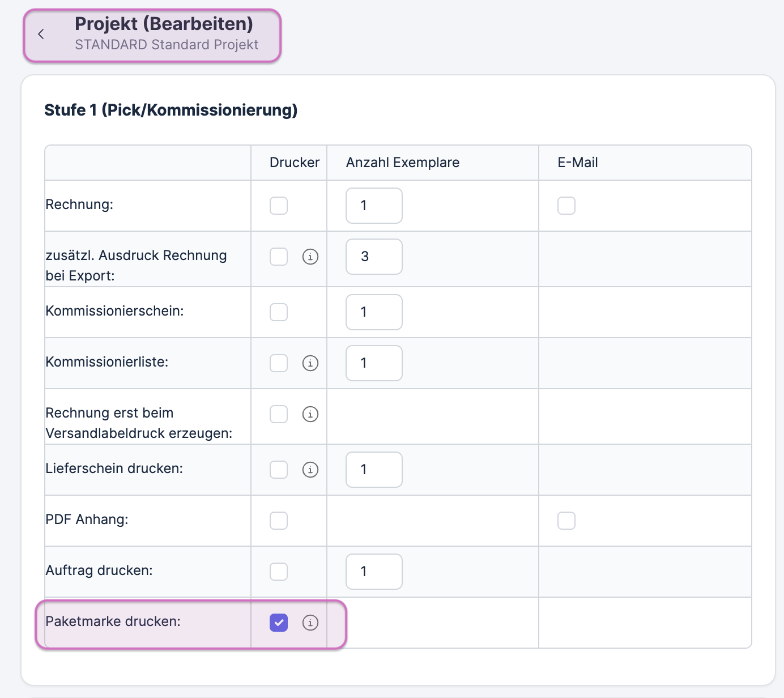Focus the copies field showing 3
Viewport: 784px width, 698px height.
pyautogui.click(x=374, y=257)
